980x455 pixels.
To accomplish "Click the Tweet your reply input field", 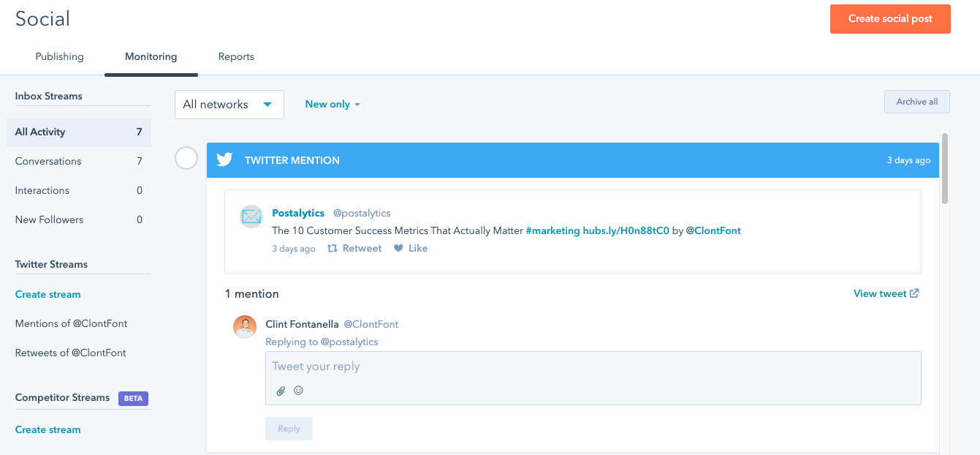I will pos(593,378).
